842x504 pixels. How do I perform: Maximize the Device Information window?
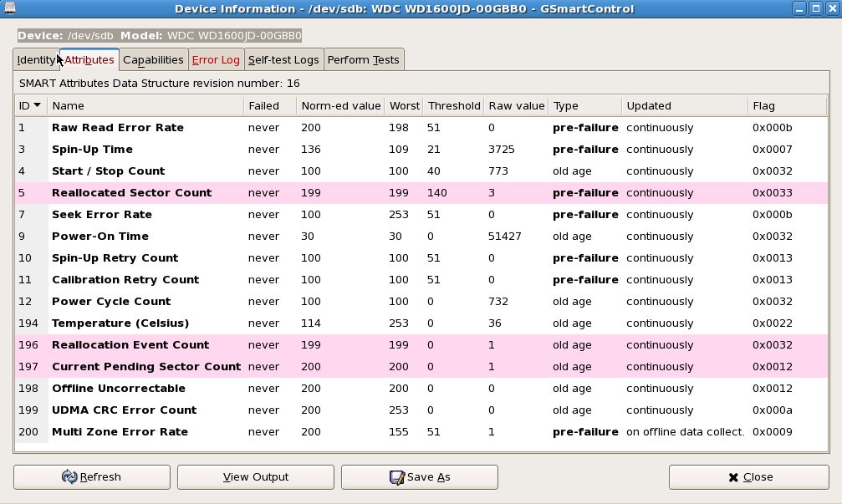816,8
